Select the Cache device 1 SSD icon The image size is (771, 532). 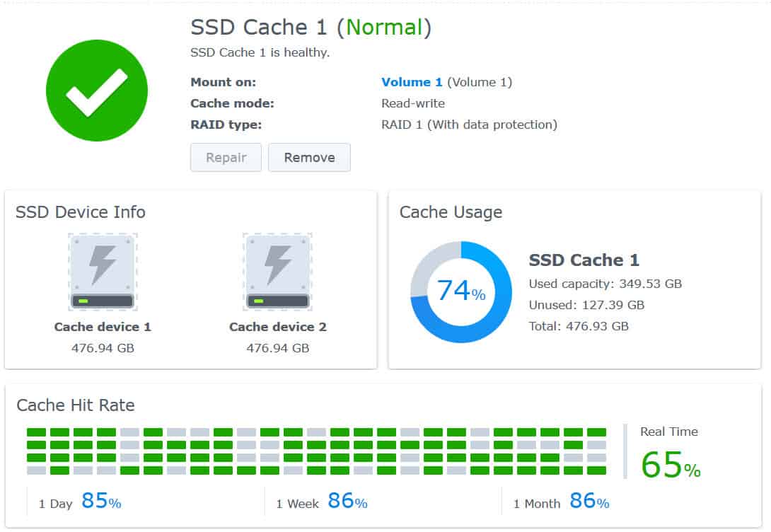pyautogui.click(x=103, y=272)
